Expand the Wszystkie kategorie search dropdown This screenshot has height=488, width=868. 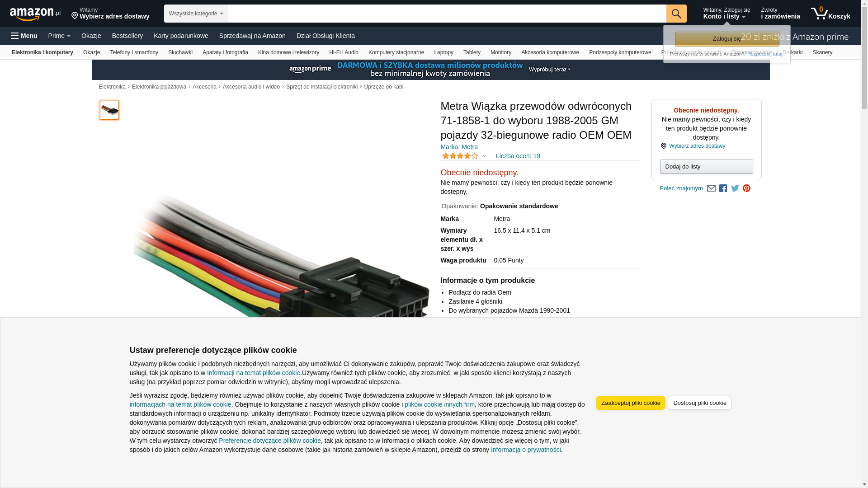pyautogui.click(x=196, y=14)
